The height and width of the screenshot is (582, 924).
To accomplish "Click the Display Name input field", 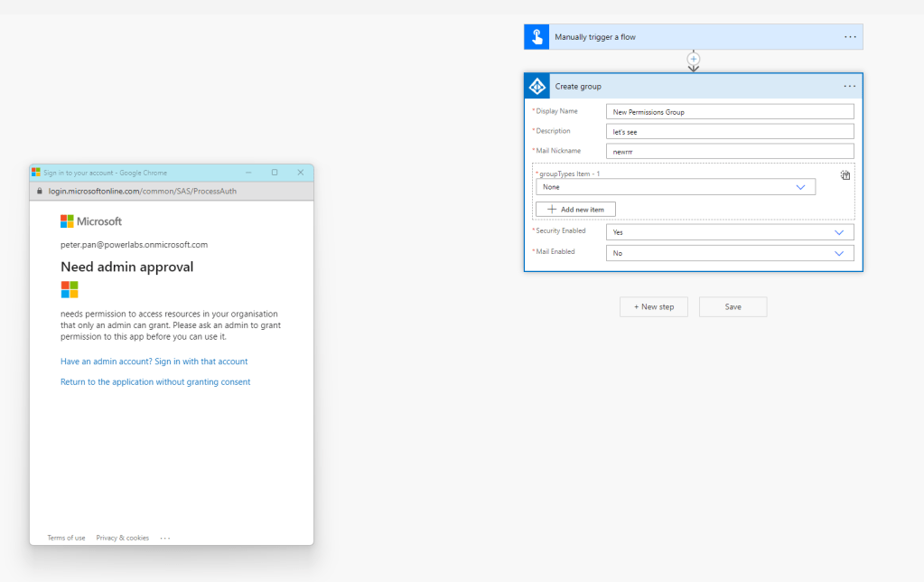I will (729, 112).
